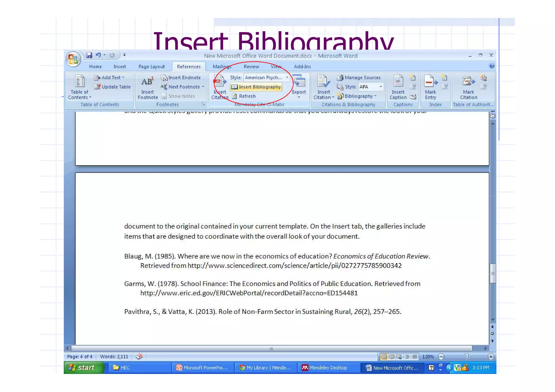Undo last action in Quick Access toolbar

(x=98, y=55)
